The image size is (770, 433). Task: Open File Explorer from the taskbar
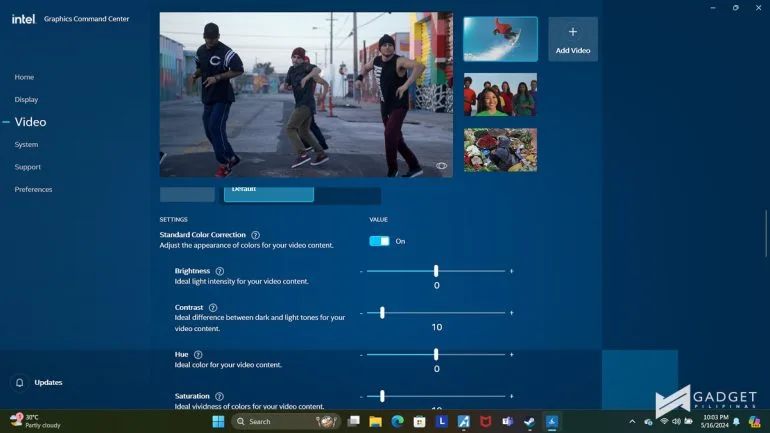pyautogui.click(x=376, y=422)
